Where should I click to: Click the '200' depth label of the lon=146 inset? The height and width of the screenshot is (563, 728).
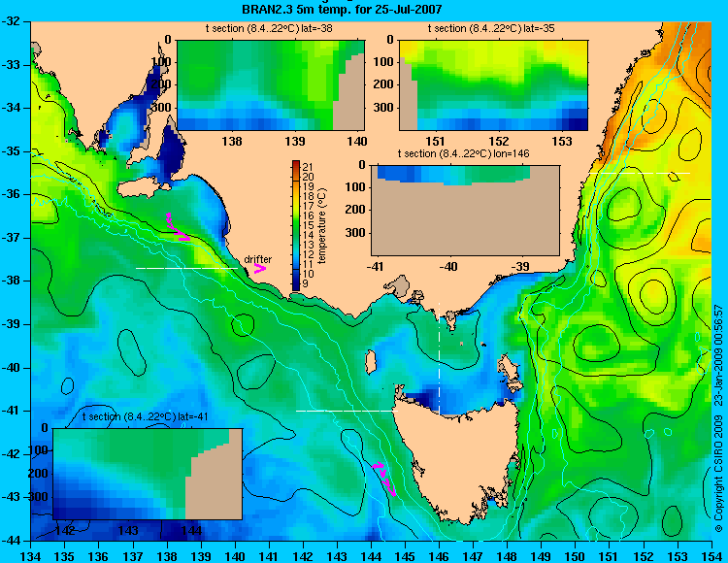click(356, 210)
